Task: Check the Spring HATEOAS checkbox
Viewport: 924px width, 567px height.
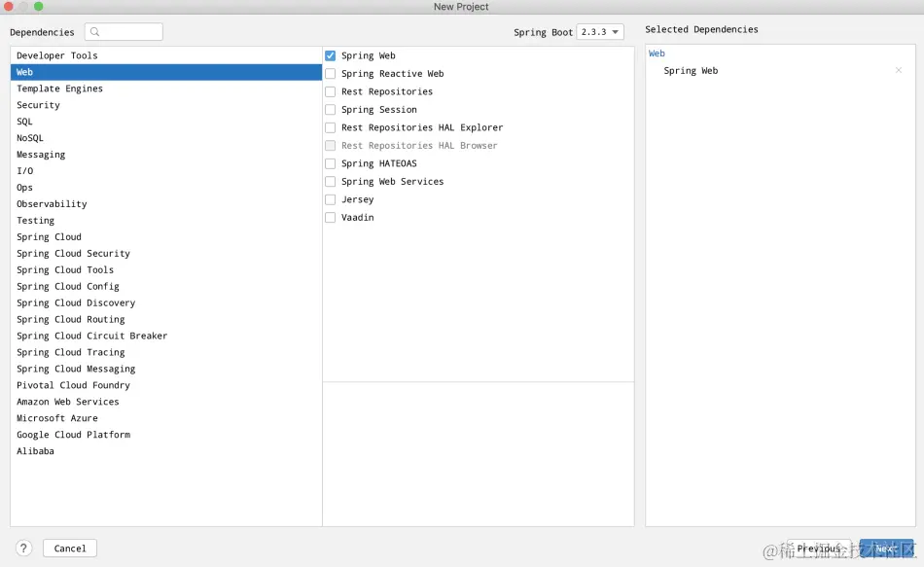Action: coord(331,163)
